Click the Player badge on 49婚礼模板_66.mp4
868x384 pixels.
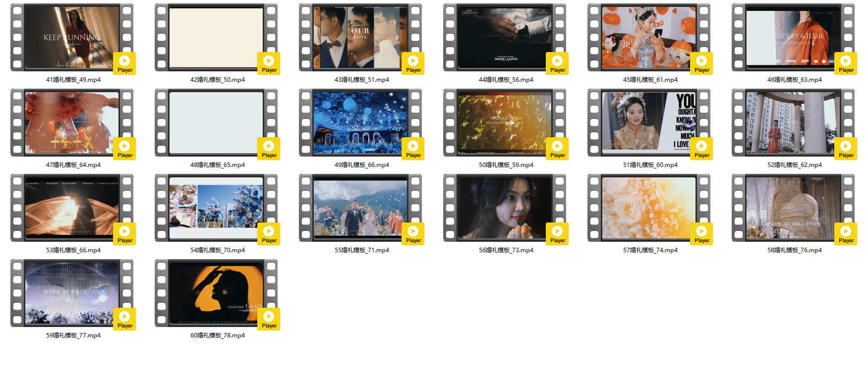413,149
